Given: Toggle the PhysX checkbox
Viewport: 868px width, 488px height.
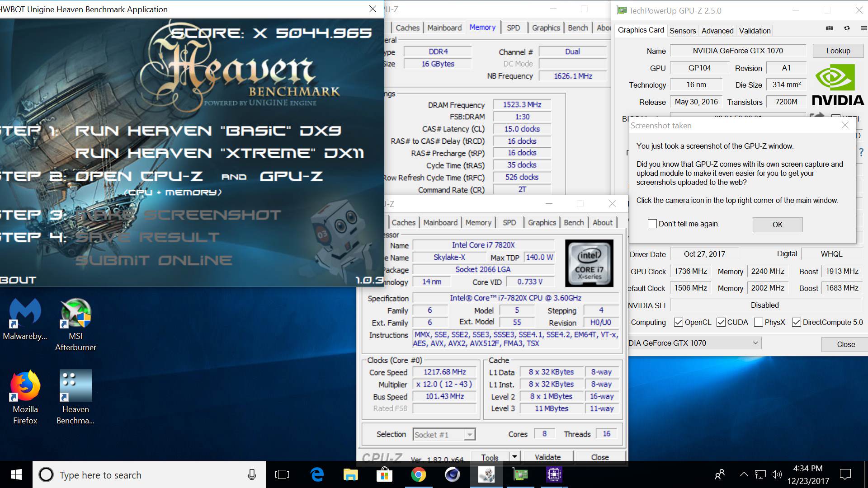Looking at the screenshot, I should click(759, 322).
